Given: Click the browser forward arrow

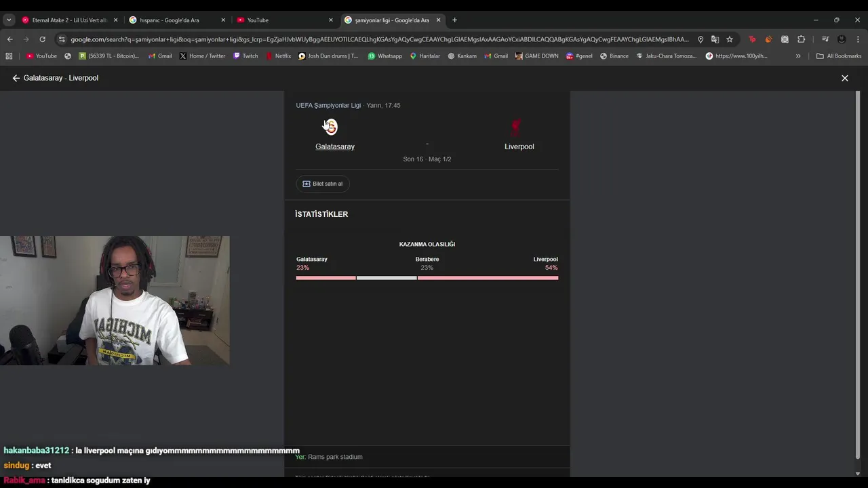Looking at the screenshot, I should [x=26, y=39].
